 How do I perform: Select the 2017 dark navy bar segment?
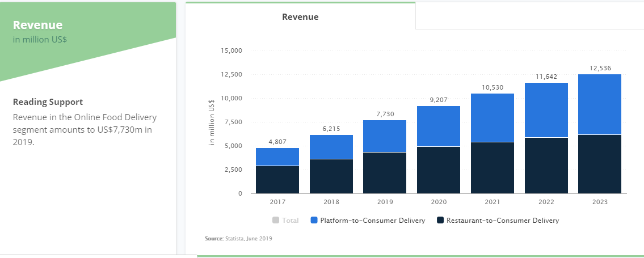[x=277, y=179]
